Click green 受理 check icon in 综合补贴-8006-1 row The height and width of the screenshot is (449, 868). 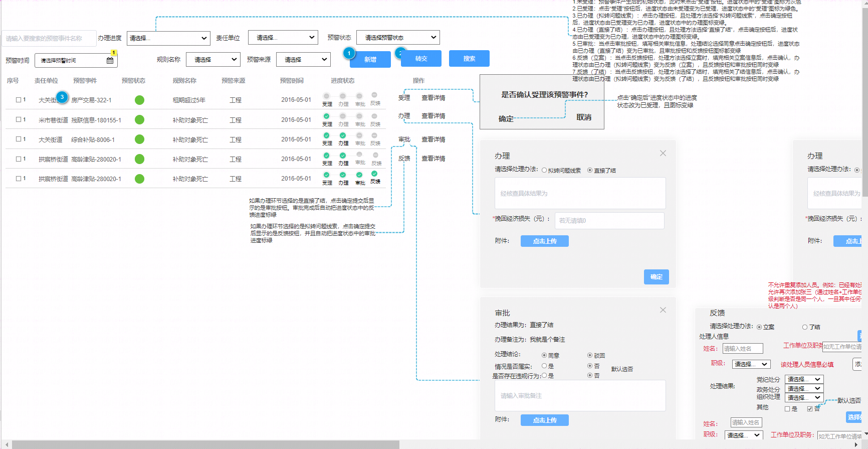(327, 135)
